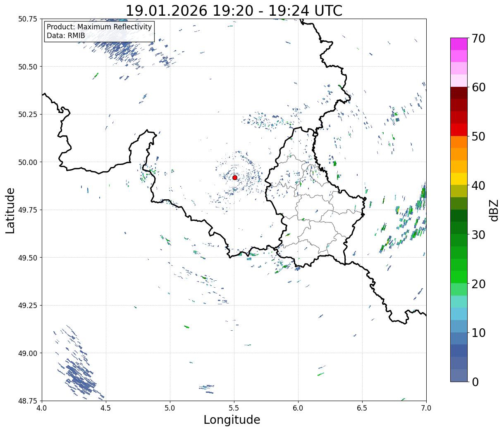Click the latitude tick label 49.75
504x430 pixels.
28,210
